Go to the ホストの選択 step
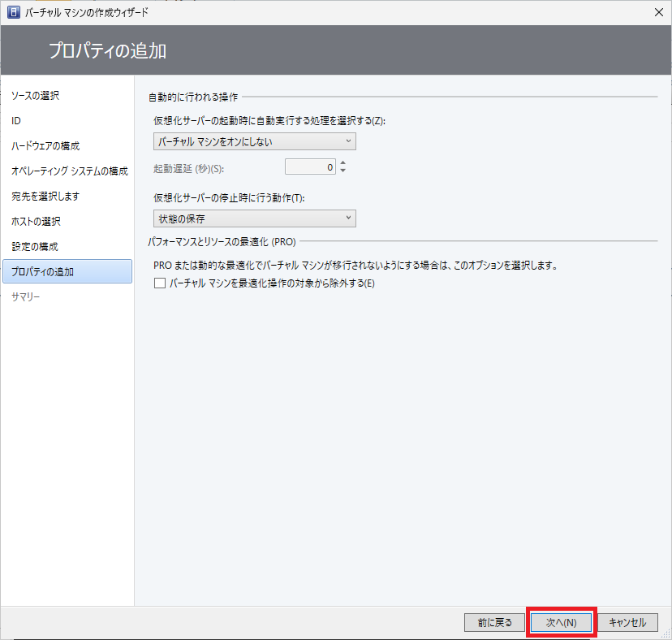672x640 pixels. 36,222
